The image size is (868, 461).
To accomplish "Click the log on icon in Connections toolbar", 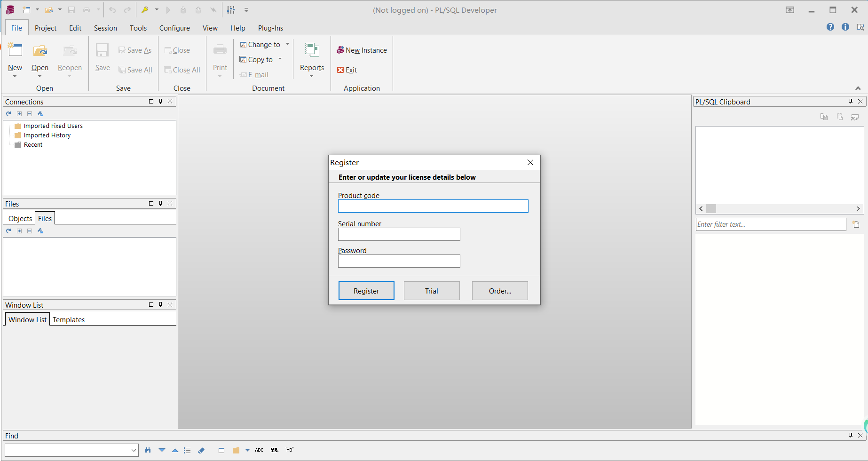I will click(x=40, y=114).
